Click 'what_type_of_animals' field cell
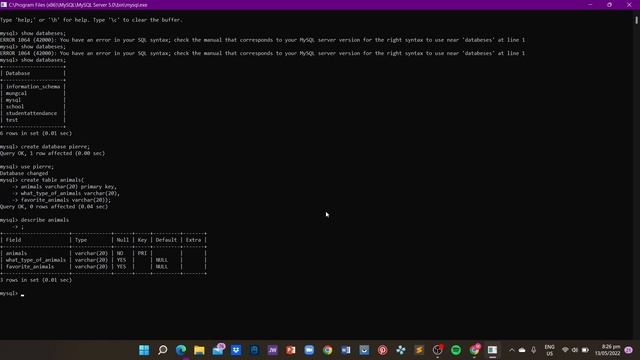 pos(36,260)
